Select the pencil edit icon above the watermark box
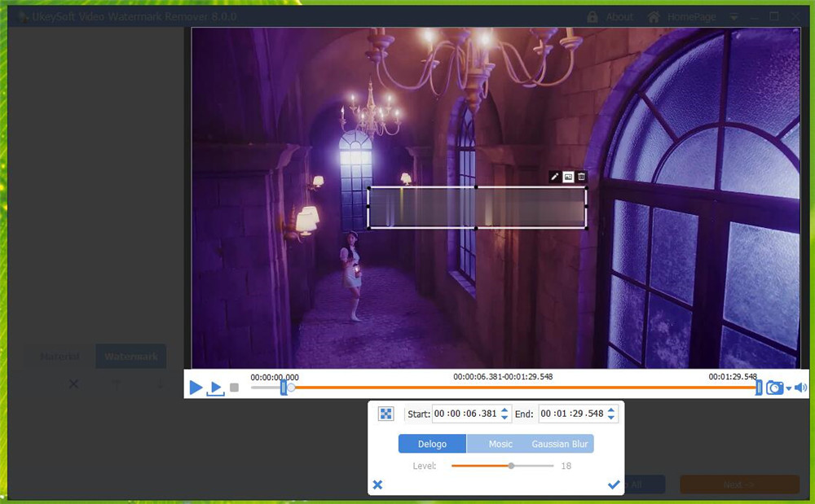This screenshot has width=815, height=504. pos(554,176)
